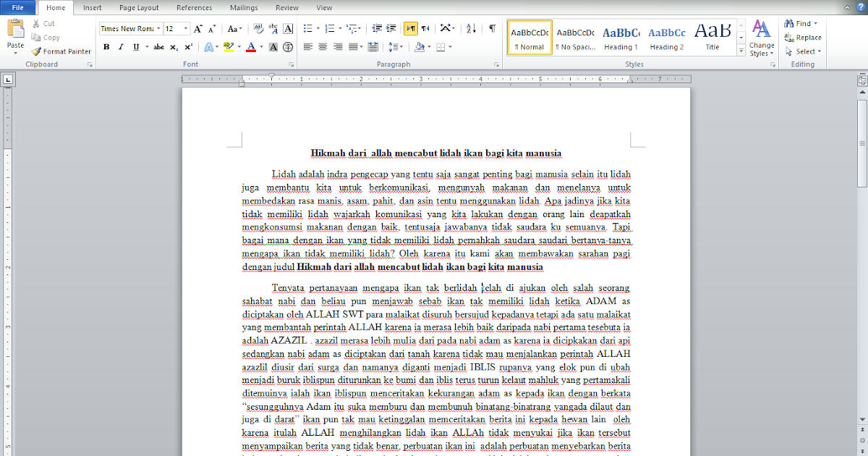Toggle Italic formatting
This screenshot has width=868, height=456.
[x=122, y=47]
